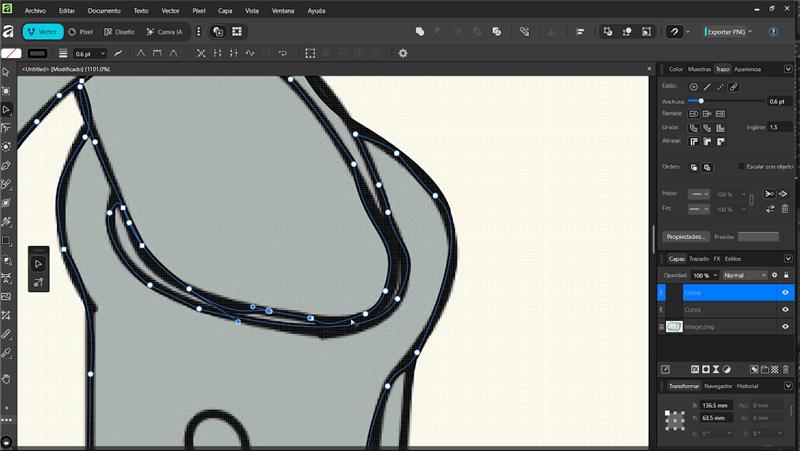This screenshot has height=451, width=800.
Task: Open the Normal blend mode dropdown
Action: coord(745,275)
